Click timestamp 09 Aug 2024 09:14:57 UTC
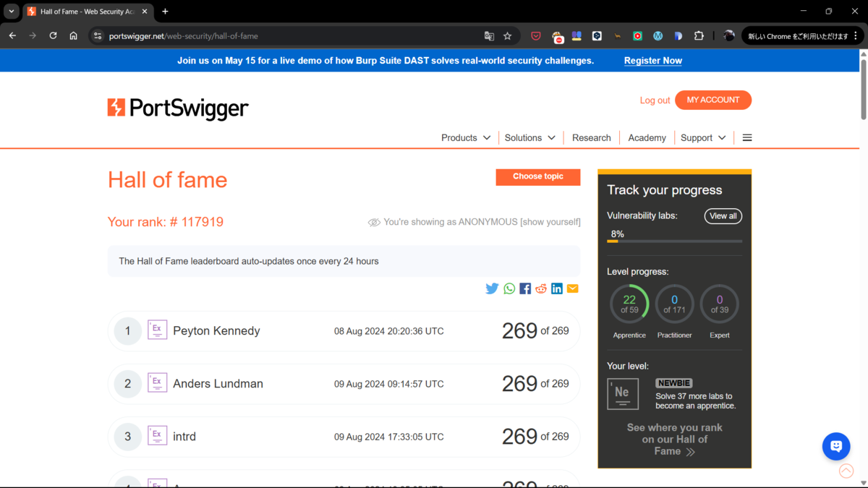 tap(389, 384)
